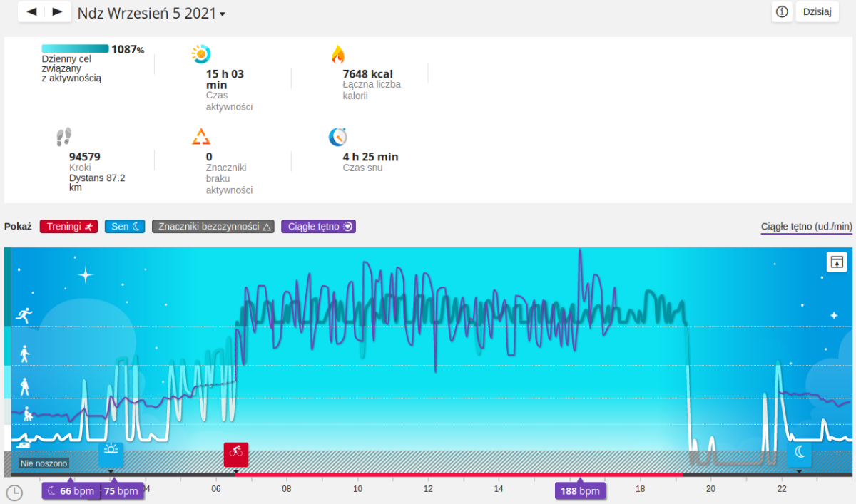Click the clock icon below the chart
Viewport: 856px width, 504px height.
click(14, 492)
